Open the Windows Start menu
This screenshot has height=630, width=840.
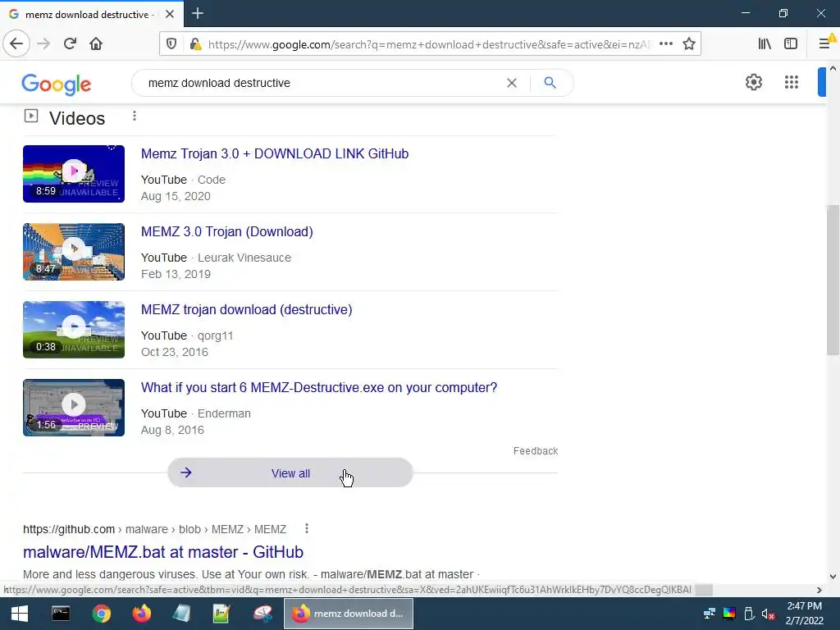[20, 614]
